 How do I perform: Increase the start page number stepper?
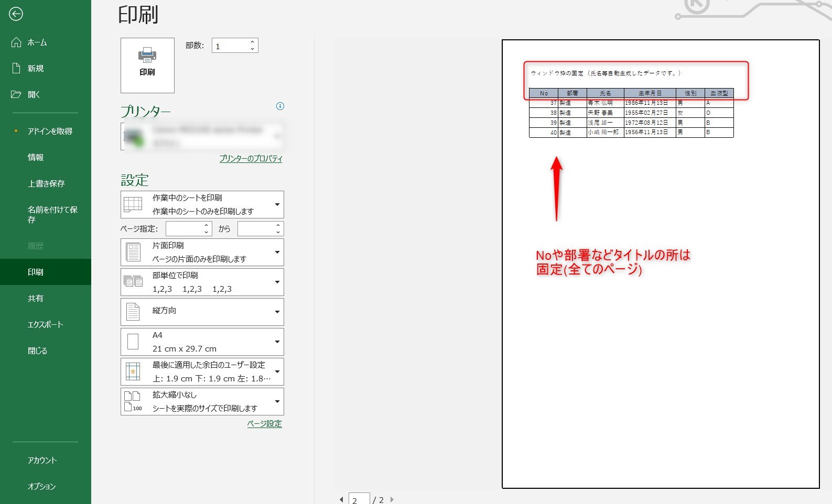[207, 225]
